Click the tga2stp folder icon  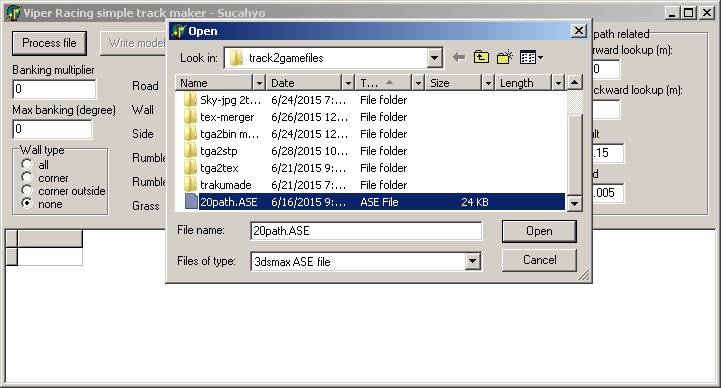[x=190, y=151]
